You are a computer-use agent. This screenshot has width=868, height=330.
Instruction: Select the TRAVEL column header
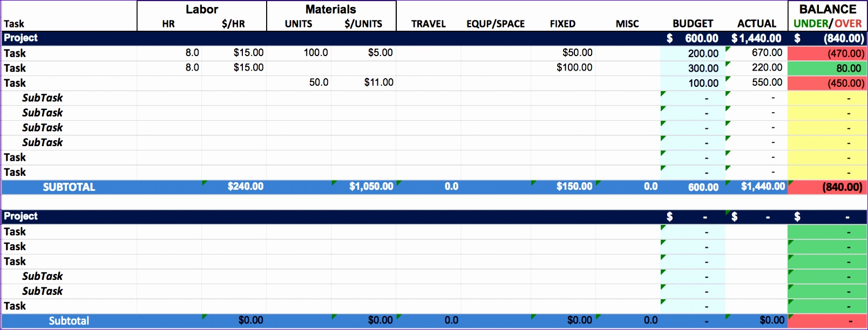click(429, 24)
